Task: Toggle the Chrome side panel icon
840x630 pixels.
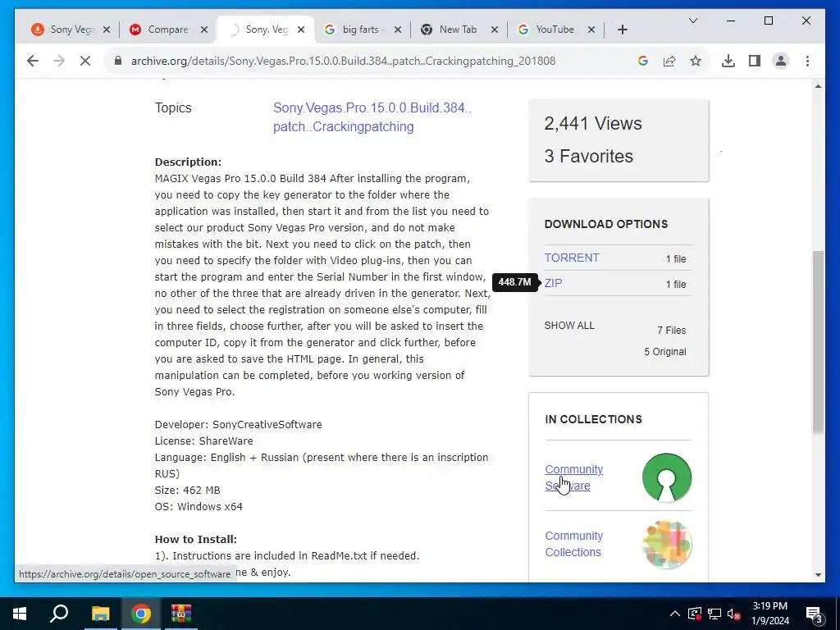Action: click(x=755, y=61)
